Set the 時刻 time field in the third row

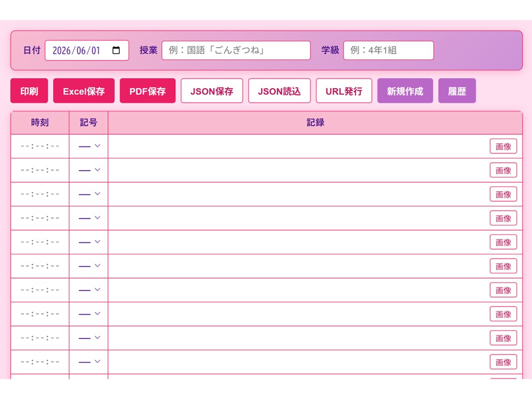(40, 194)
